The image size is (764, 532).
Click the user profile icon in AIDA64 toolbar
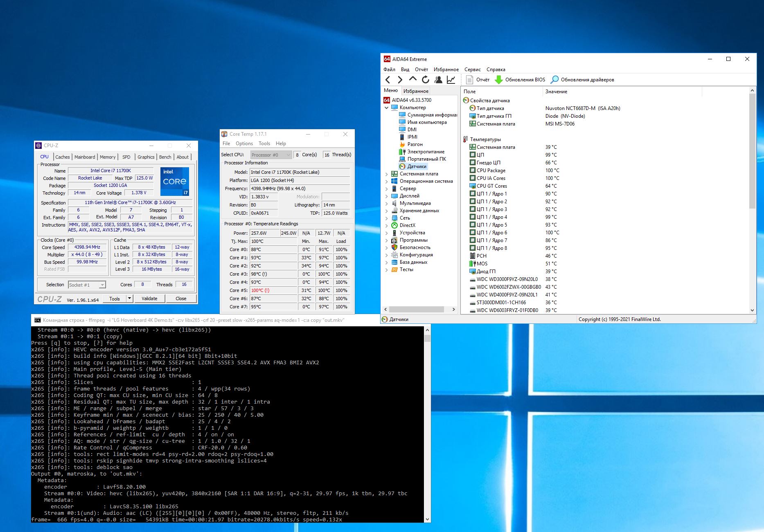pos(438,80)
